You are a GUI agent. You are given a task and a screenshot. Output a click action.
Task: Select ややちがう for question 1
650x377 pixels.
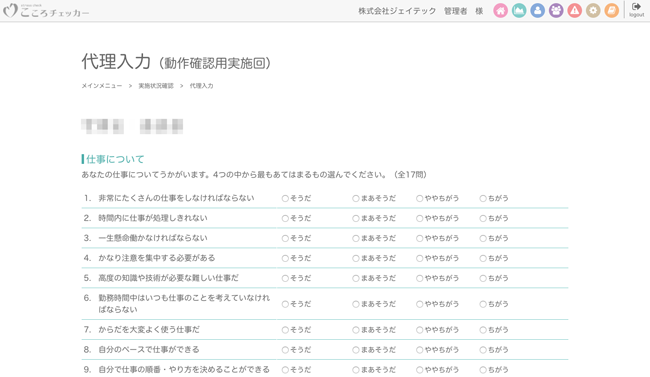point(420,199)
